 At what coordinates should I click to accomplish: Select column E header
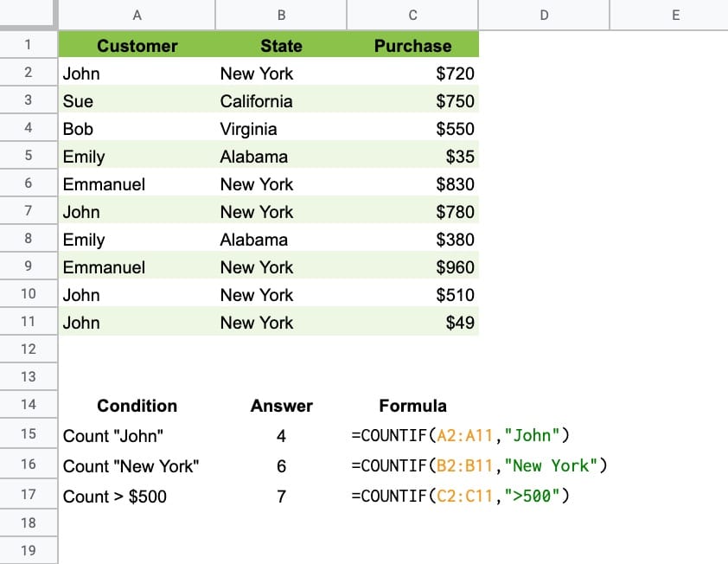[x=669, y=15]
